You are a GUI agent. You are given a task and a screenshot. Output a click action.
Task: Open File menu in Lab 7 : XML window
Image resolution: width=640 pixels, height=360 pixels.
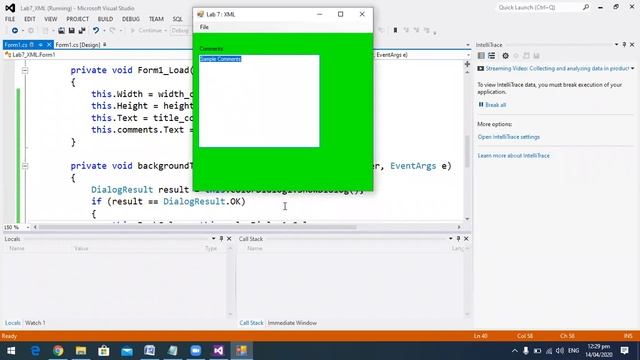point(204,27)
